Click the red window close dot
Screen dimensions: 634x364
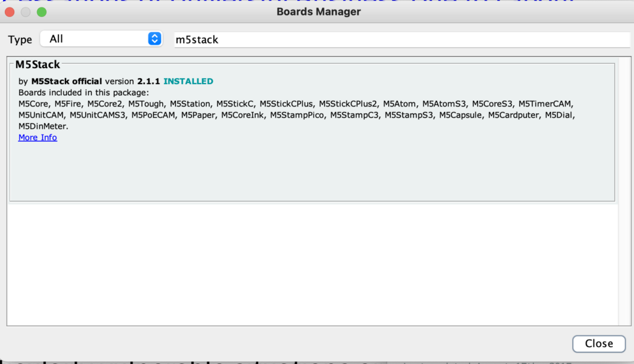(10, 12)
